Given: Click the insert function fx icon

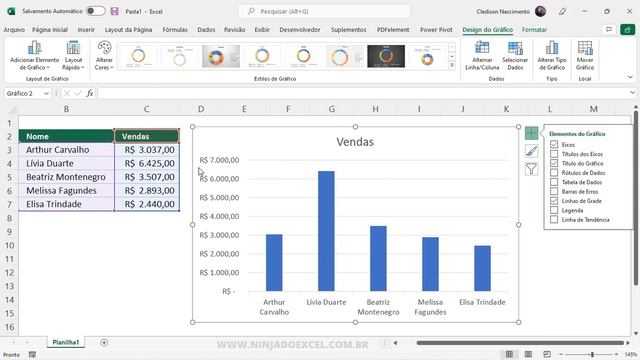Looking at the screenshot, I should 89,93.
